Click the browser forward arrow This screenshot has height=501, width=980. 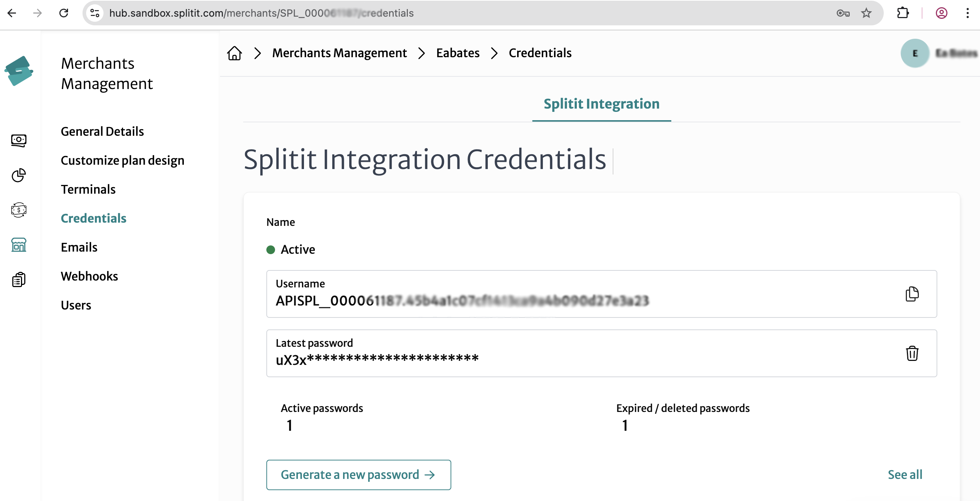coord(37,13)
